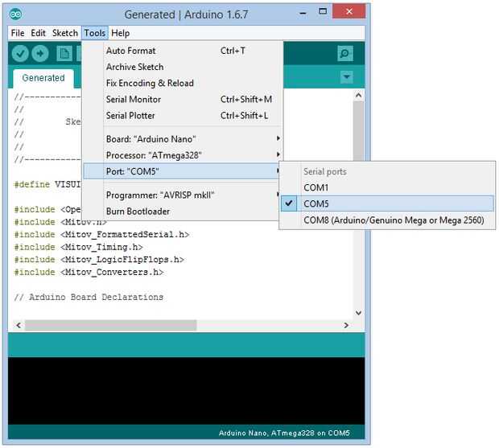Click the Arduino Board Declarations comment
This screenshot has width=499, height=448.
pyautogui.click(x=89, y=298)
